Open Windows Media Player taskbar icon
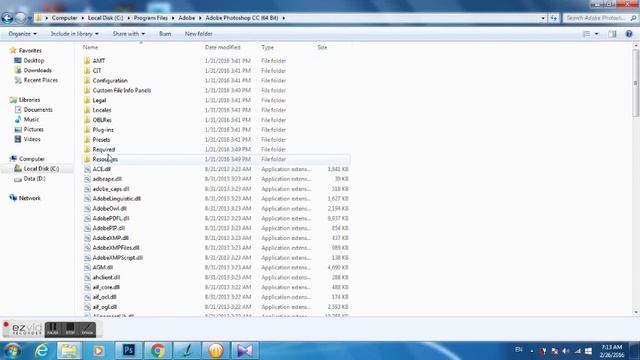The height and width of the screenshot is (360, 640). pos(98,351)
